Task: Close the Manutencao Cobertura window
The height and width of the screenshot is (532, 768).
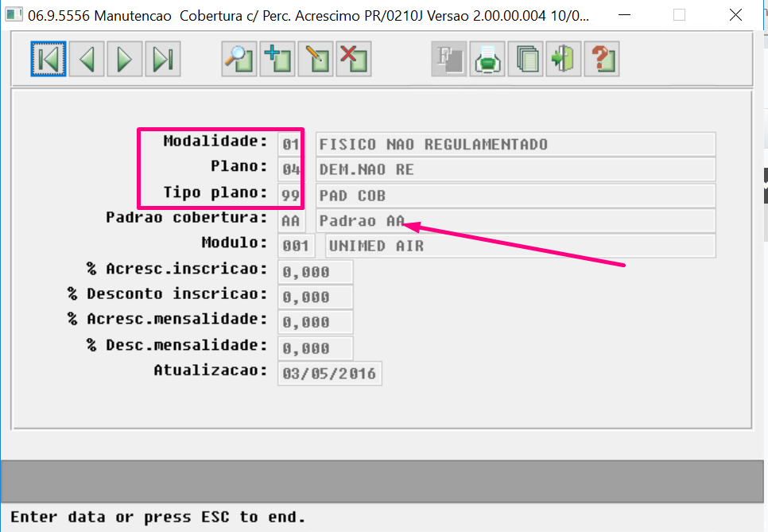Action: click(x=735, y=14)
